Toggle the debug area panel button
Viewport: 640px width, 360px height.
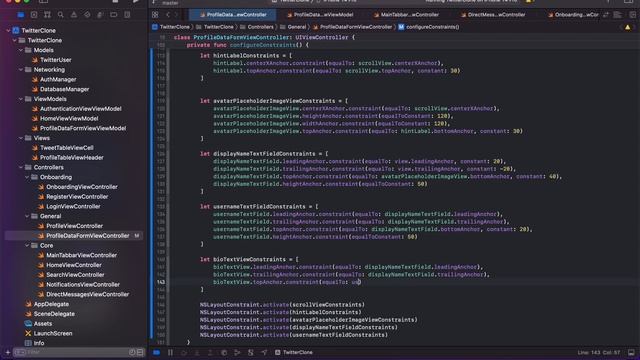[x=631, y=352]
